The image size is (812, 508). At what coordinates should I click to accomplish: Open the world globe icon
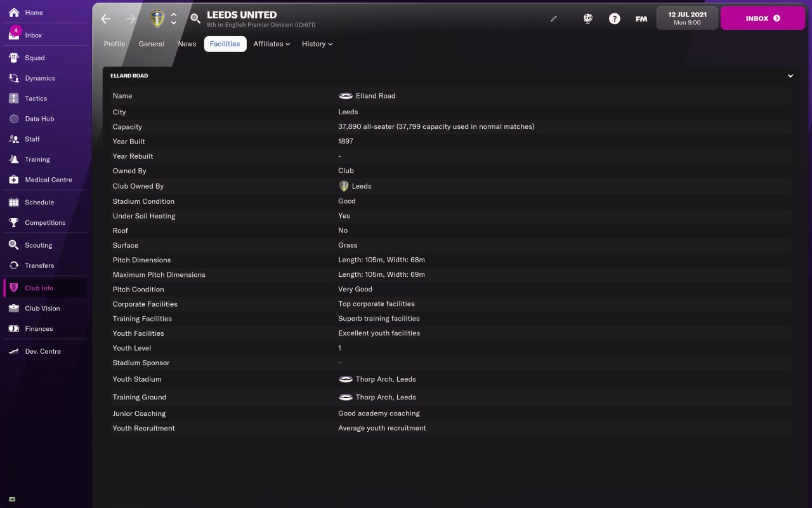coord(588,18)
